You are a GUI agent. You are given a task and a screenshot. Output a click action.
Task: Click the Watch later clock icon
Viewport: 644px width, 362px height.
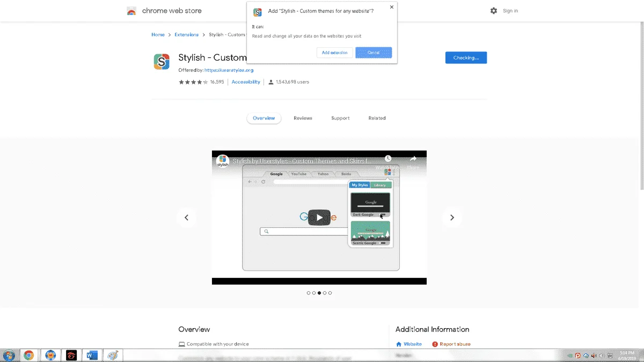pyautogui.click(x=388, y=159)
